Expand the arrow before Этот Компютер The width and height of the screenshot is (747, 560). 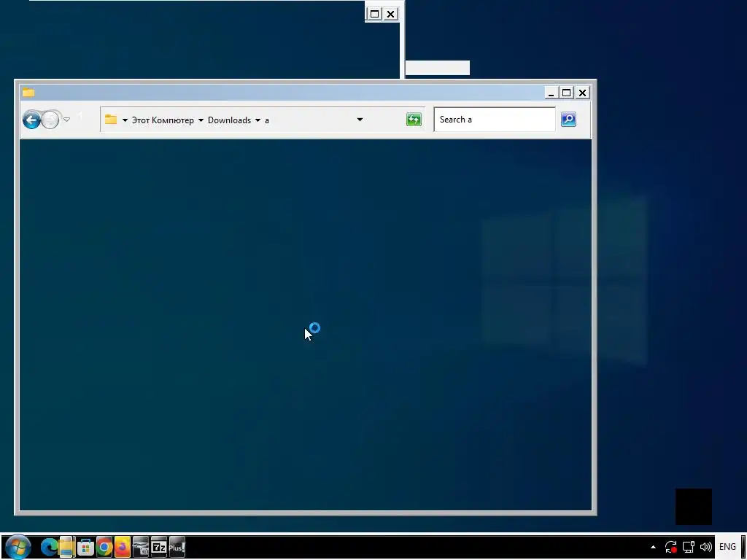coord(125,120)
